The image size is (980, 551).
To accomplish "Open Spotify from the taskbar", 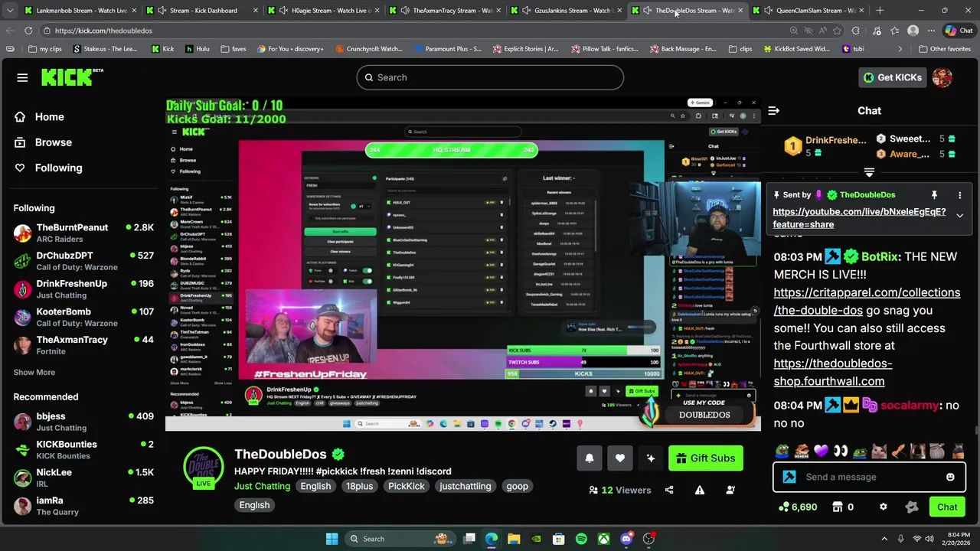I will (x=581, y=539).
